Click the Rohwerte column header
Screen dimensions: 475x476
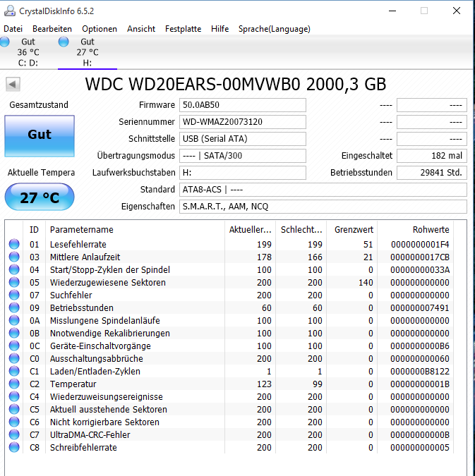(x=416, y=230)
